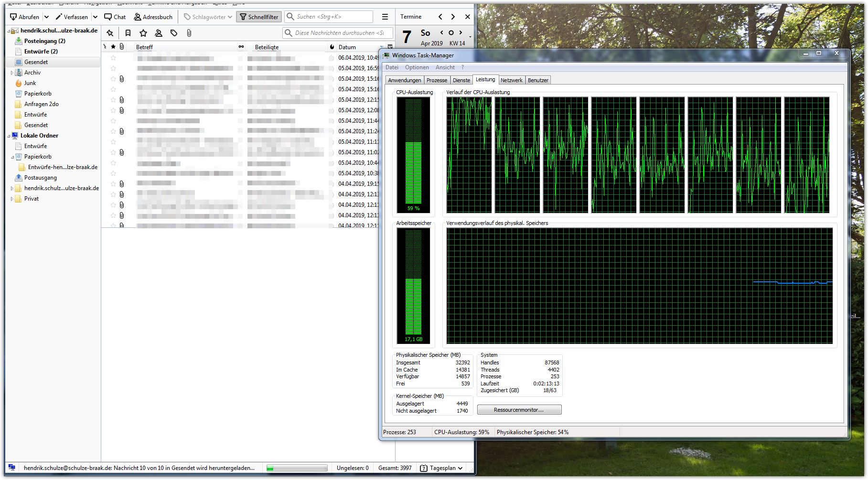Image resolution: width=868 pixels, height=480 pixels.
Task: Toggle the Schnellfilter bar button
Action: click(259, 17)
